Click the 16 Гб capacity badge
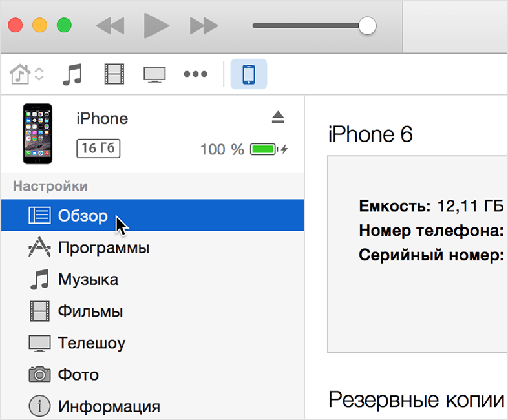Viewport: 508px width, 420px height. click(98, 149)
